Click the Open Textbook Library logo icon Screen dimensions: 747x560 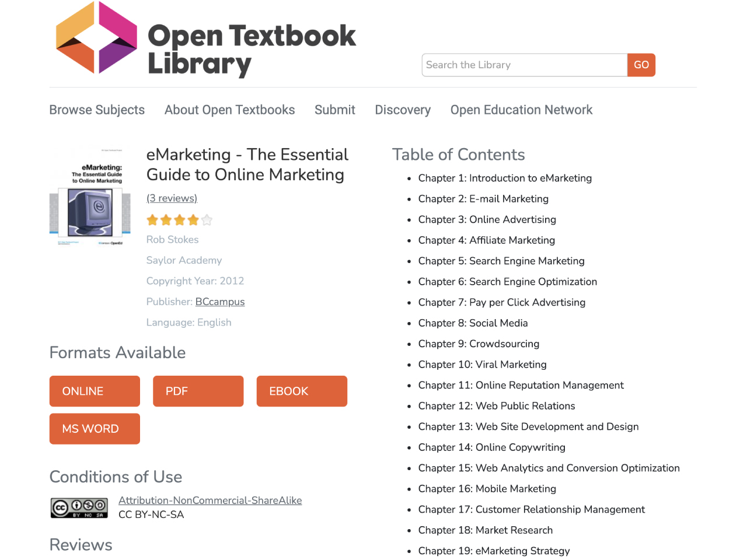pyautogui.click(x=96, y=38)
